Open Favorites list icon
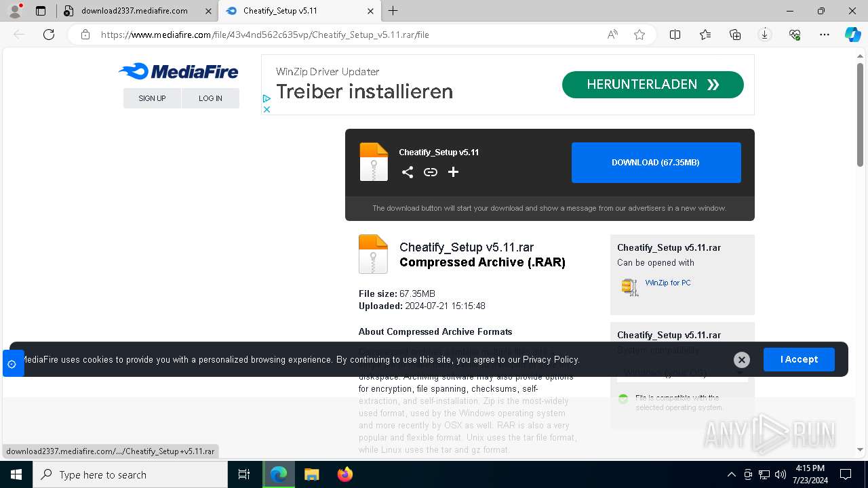Viewport: 868px width, 488px height. tap(705, 35)
